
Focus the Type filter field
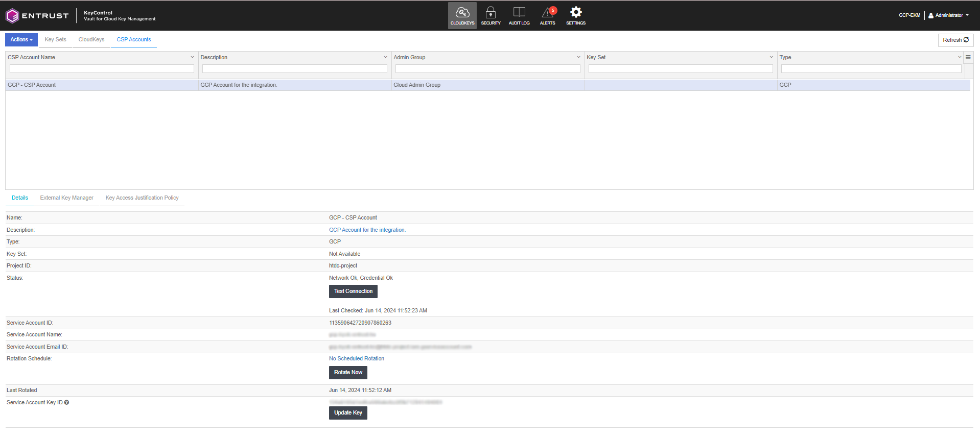pyautogui.click(x=871, y=69)
